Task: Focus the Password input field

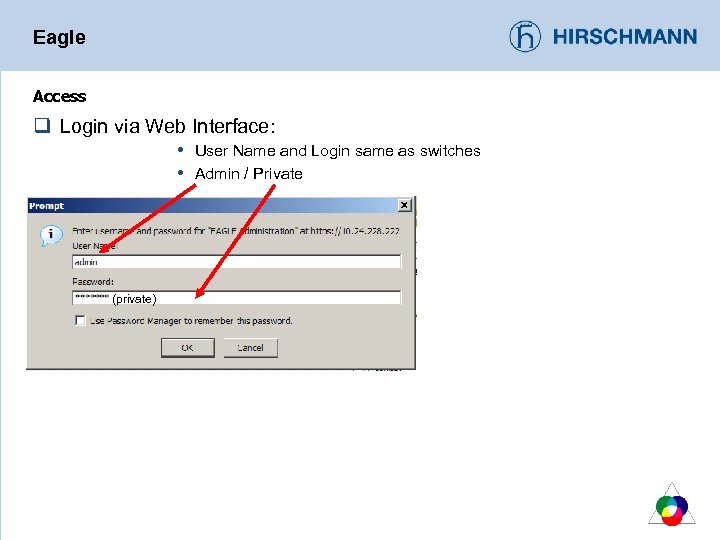Action: pyautogui.click(x=236, y=298)
